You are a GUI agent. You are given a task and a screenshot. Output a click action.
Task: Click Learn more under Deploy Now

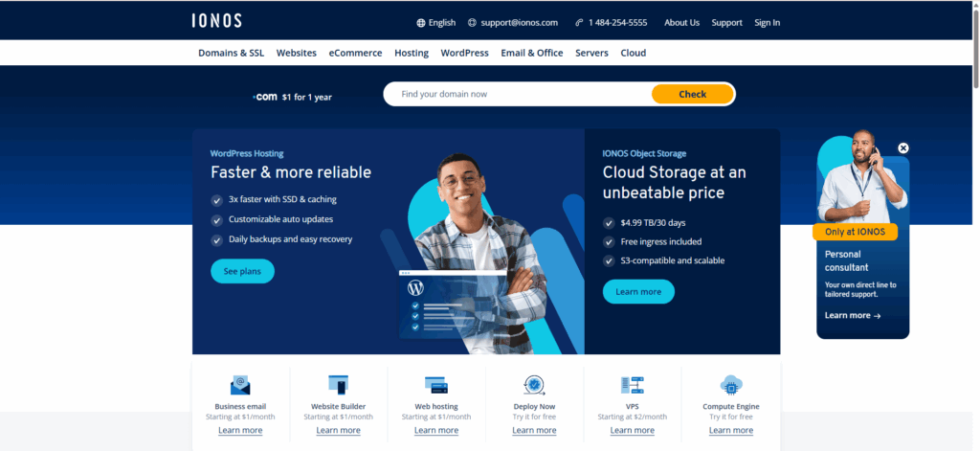pyautogui.click(x=534, y=430)
